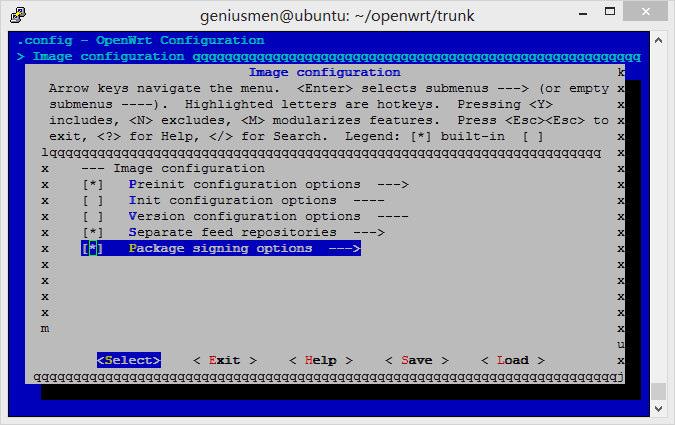This screenshot has height=425, width=675.
Task: Toggle the Package signing options checkbox
Action: pos(93,248)
